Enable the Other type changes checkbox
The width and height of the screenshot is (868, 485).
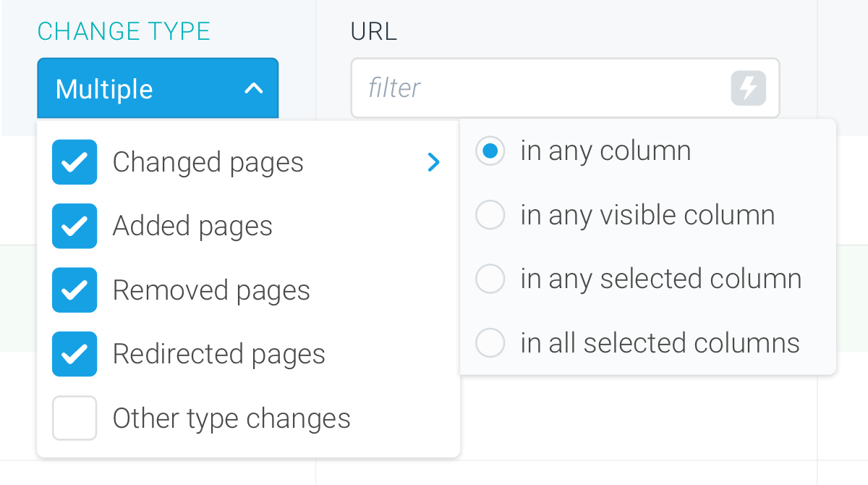pos(75,418)
